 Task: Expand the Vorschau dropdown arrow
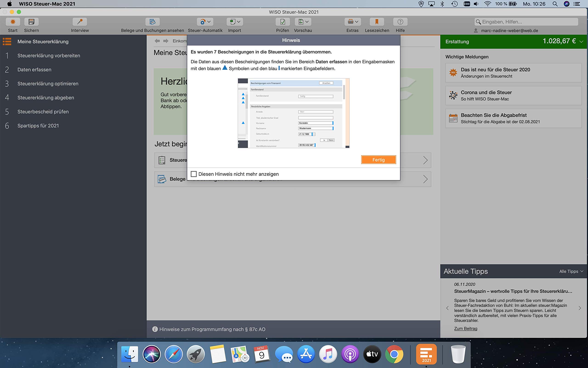pyautogui.click(x=307, y=22)
